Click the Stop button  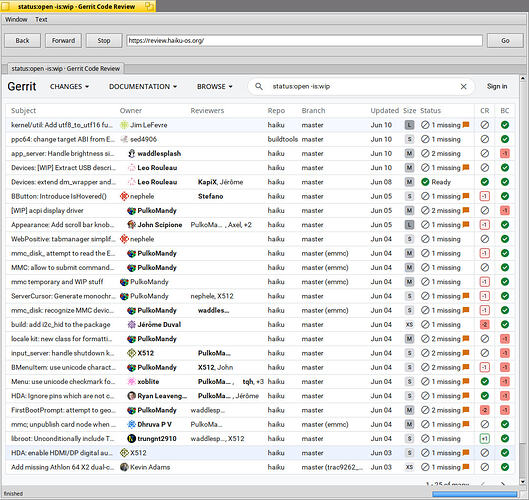coord(104,40)
